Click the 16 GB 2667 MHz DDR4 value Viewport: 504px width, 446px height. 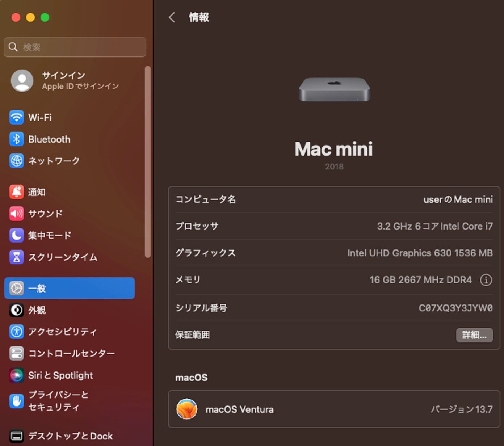pyautogui.click(x=420, y=280)
